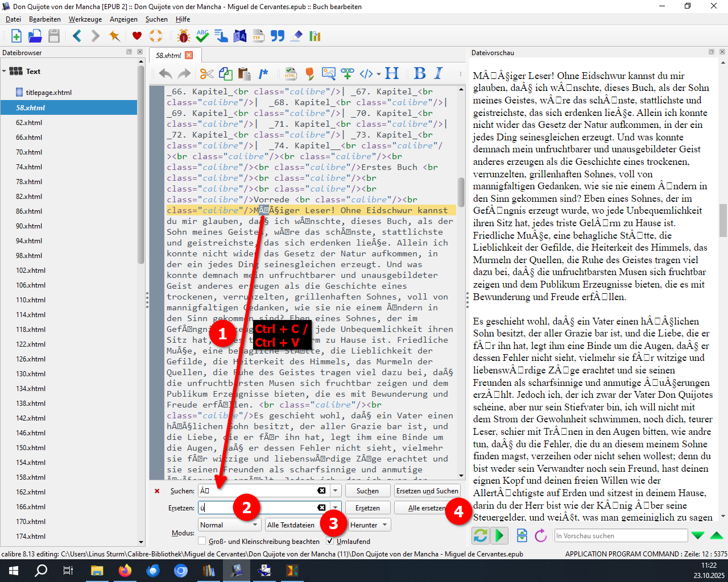
Task: Select 62.xhtml in the file list
Action: (x=29, y=123)
